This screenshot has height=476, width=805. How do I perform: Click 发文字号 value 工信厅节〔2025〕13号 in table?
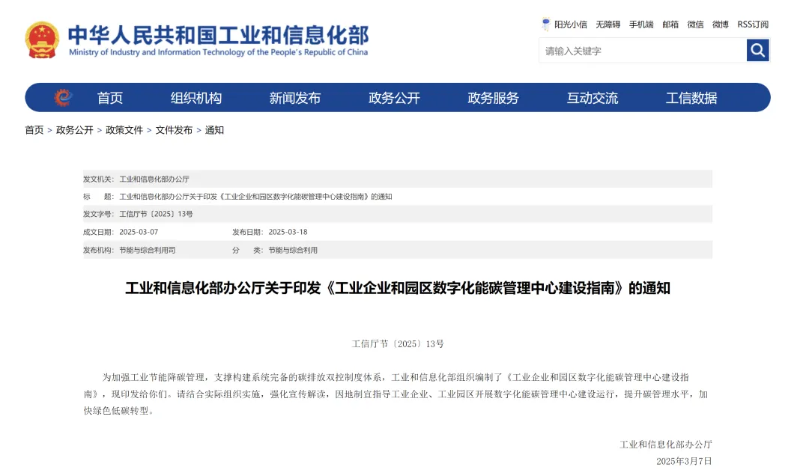pos(156,214)
